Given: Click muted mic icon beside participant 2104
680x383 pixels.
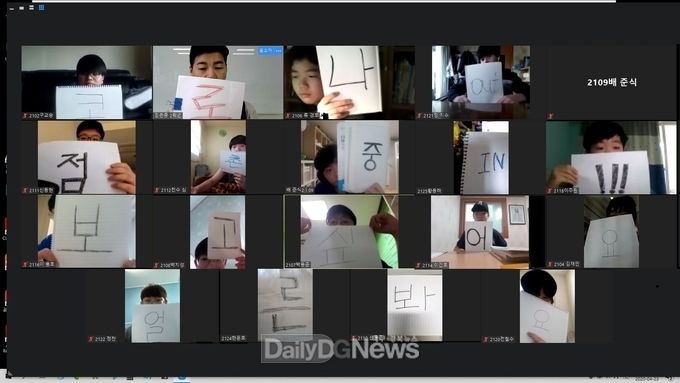Looking at the screenshot, I should point(550,264).
